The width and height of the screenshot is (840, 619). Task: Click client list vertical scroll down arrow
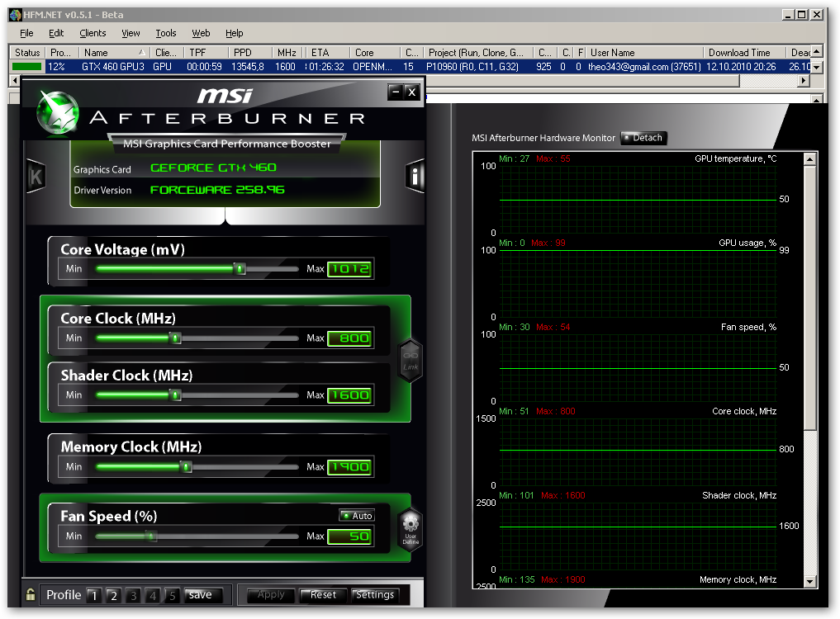816,68
